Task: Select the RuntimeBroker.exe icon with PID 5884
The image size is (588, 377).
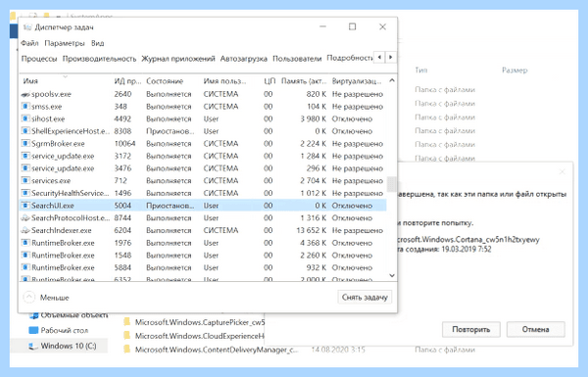Action: click(x=25, y=267)
